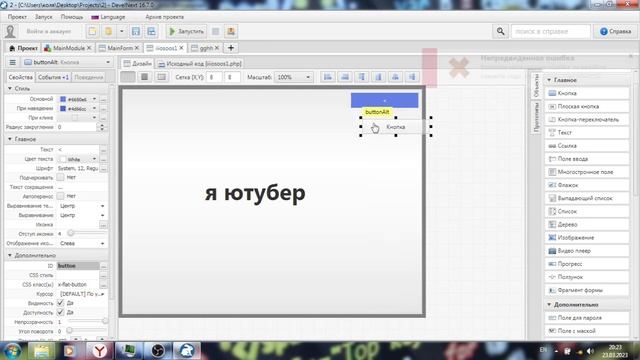The image size is (640, 360).
Task: Open the Масштаб 100% dropdown
Action: (x=293, y=77)
